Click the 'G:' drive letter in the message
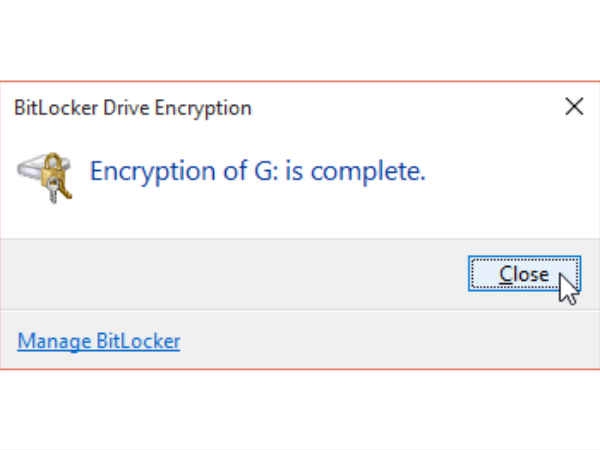The width and height of the screenshot is (600, 450). click(266, 171)
